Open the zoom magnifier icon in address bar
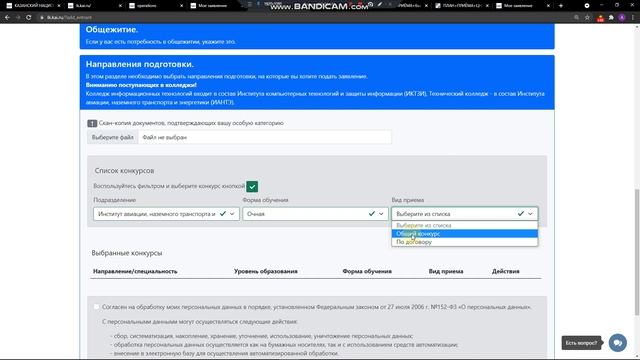The height and width of the screenshot is (360, 640). 576,18
